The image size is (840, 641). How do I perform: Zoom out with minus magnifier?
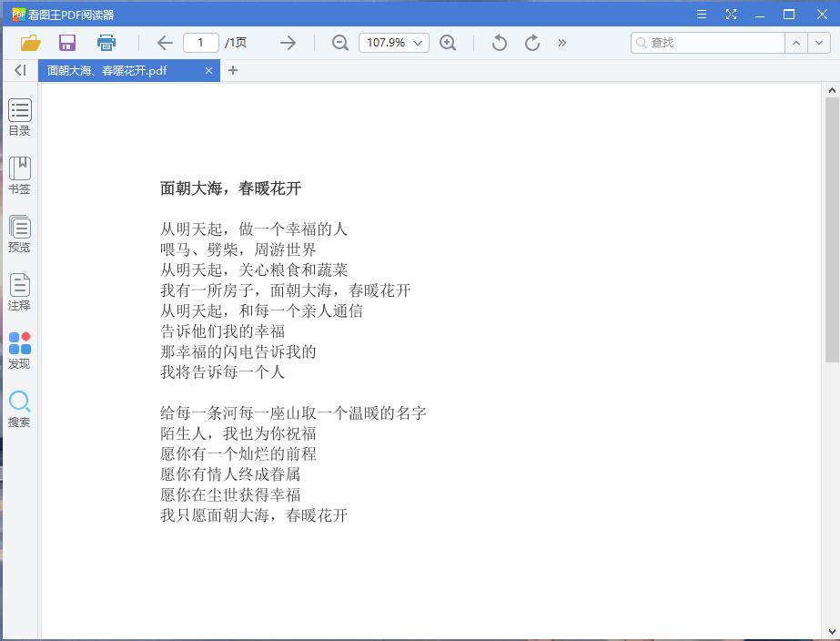(x=340, y=43)
